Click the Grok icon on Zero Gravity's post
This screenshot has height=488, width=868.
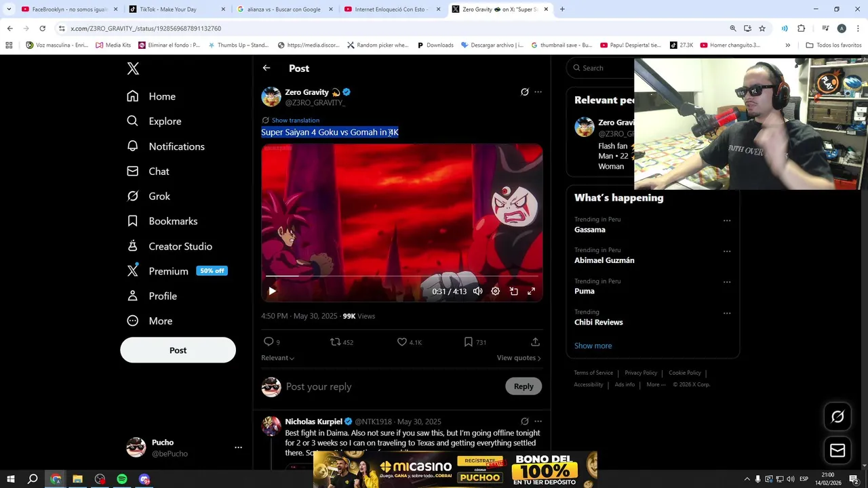(x=524, y=92)
